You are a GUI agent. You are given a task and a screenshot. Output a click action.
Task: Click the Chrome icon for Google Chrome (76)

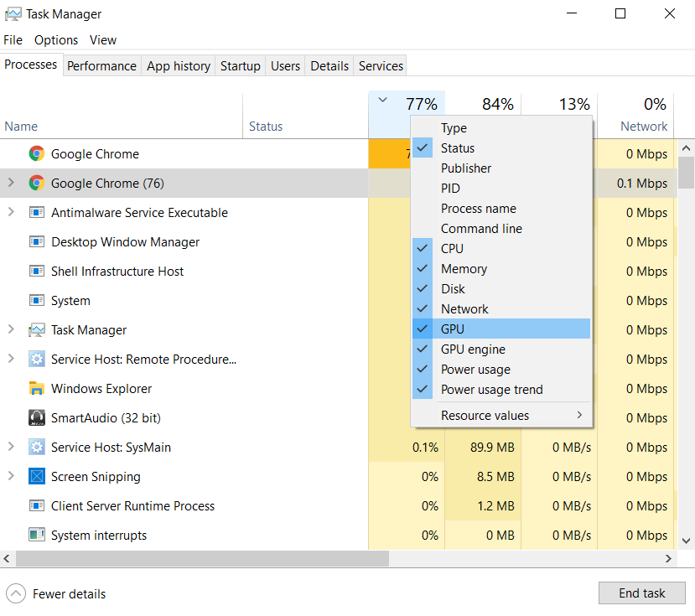pyautogui.click(x=36, y=184)
